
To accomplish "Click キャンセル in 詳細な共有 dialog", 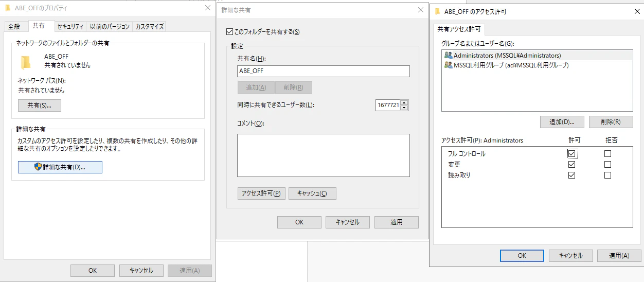I will pyautogui.click(x=348, y=222).
